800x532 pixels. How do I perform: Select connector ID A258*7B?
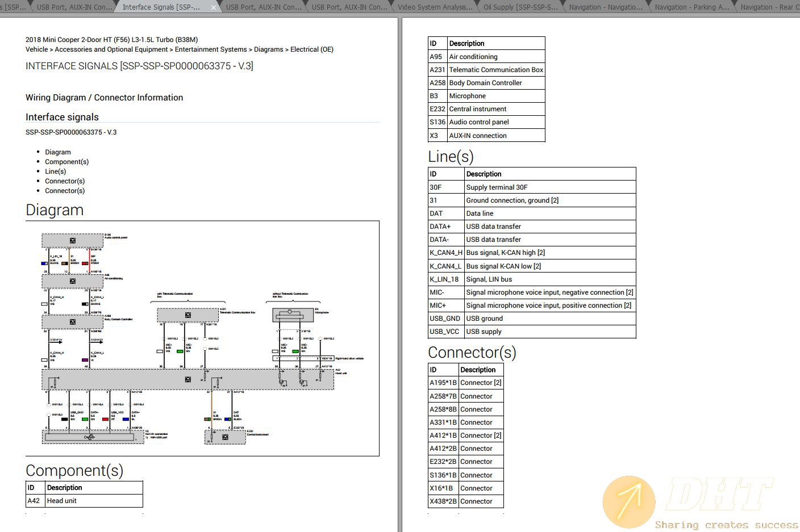tap(443, 396)
